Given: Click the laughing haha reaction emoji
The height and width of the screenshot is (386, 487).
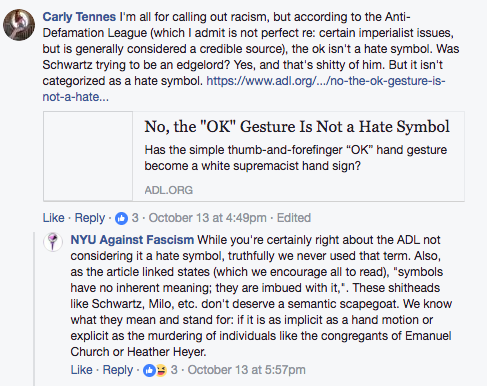Looking at the screenshot, I should coord(161,370).
